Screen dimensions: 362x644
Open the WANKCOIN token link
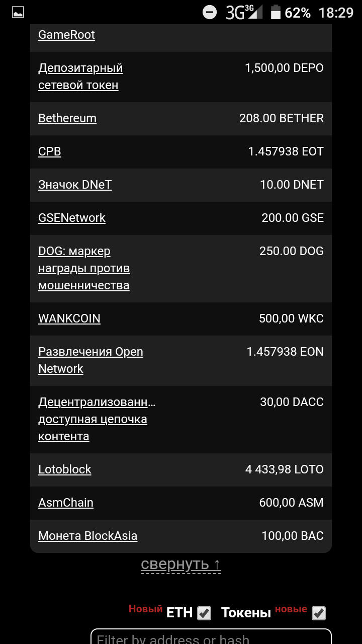(x=69, y=318)
